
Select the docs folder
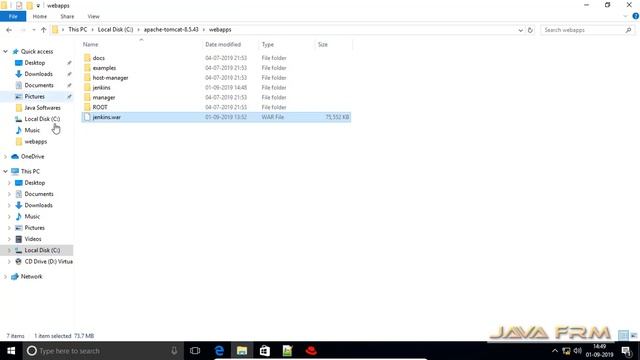(98, 58)
